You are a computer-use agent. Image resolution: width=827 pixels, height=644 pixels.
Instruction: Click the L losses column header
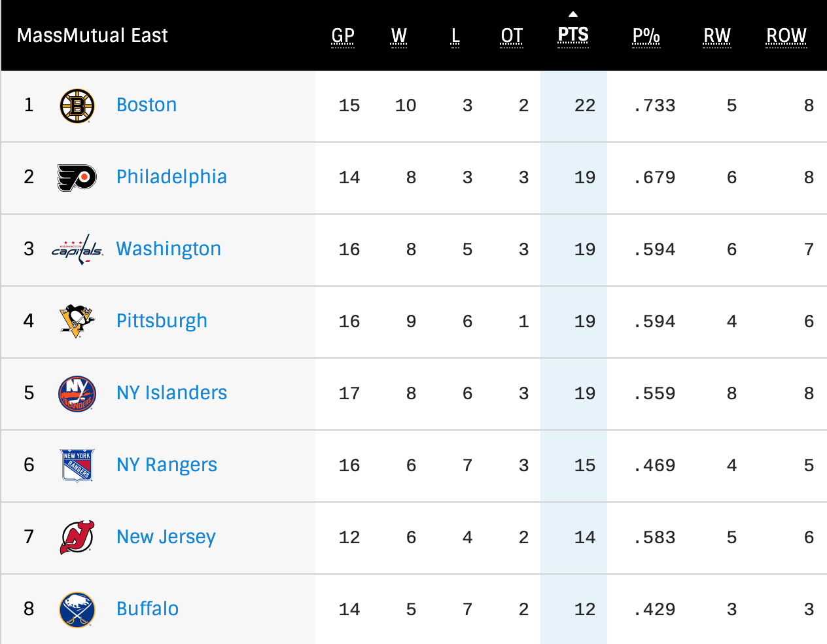pos(455,35)
